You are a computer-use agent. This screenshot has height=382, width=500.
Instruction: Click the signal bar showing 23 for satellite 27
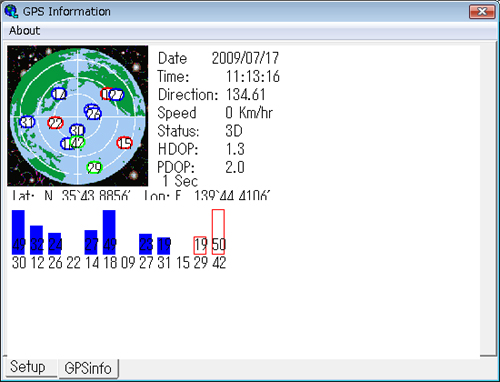click(x=145, y=244)
